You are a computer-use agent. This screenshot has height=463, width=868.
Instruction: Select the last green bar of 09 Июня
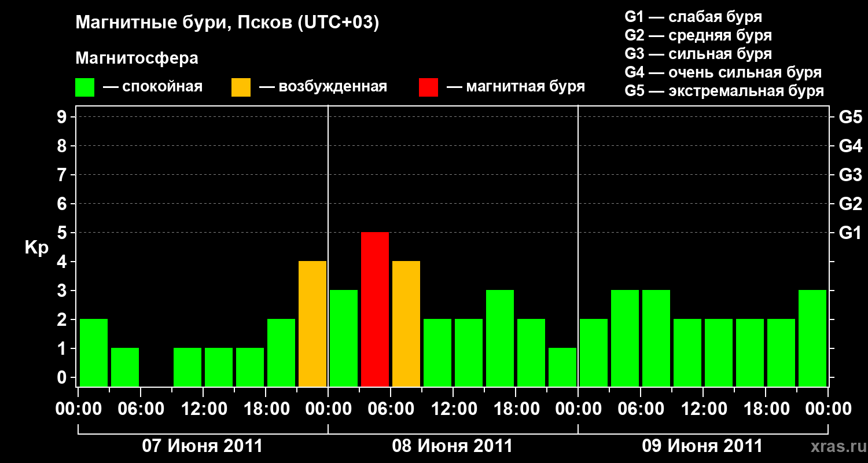point(812,338)
